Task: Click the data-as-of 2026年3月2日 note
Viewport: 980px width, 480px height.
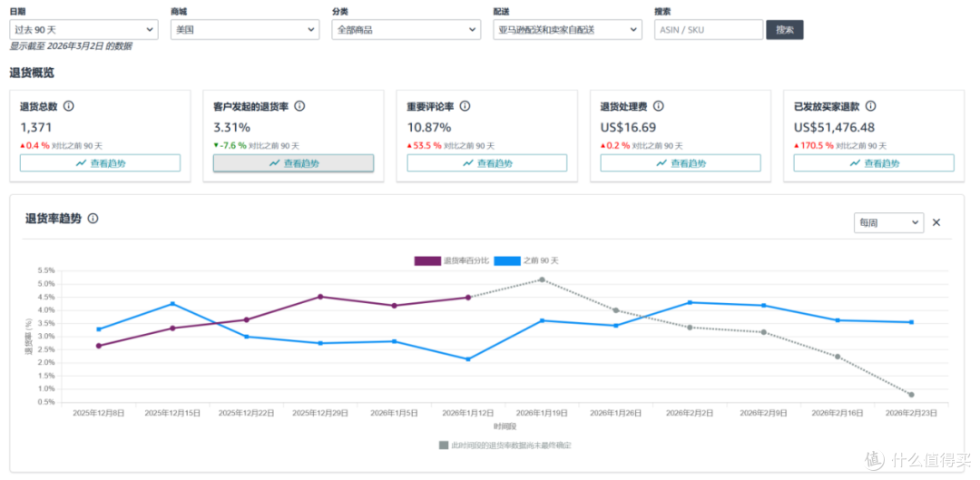Action: (71, 46)
